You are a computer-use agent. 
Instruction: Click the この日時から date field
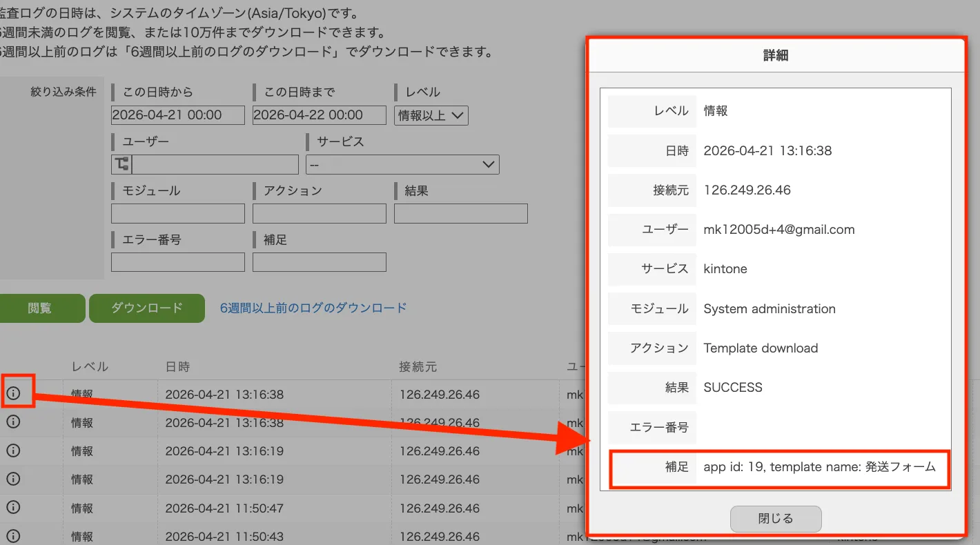point(177,115)
